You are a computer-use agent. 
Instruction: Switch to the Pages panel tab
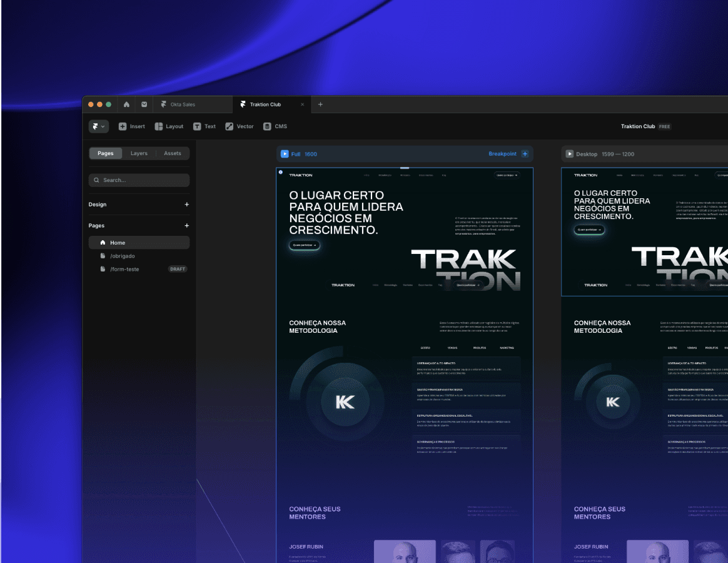point(106,153)
